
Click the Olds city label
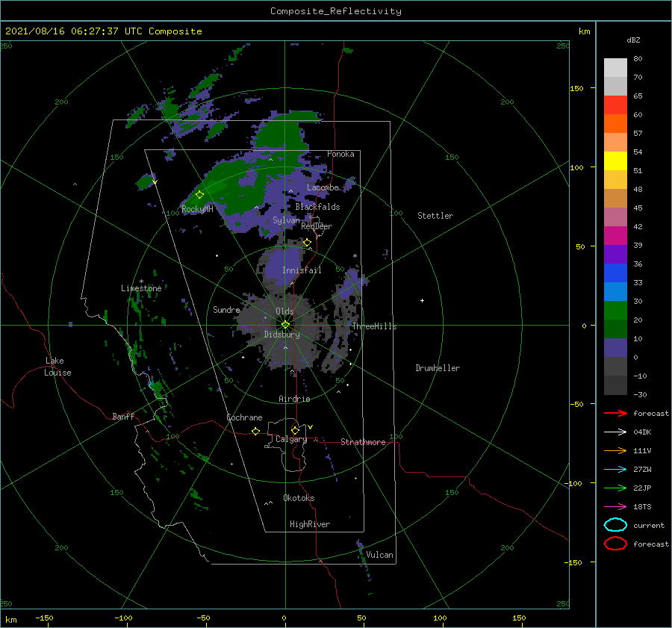(284, 311)
